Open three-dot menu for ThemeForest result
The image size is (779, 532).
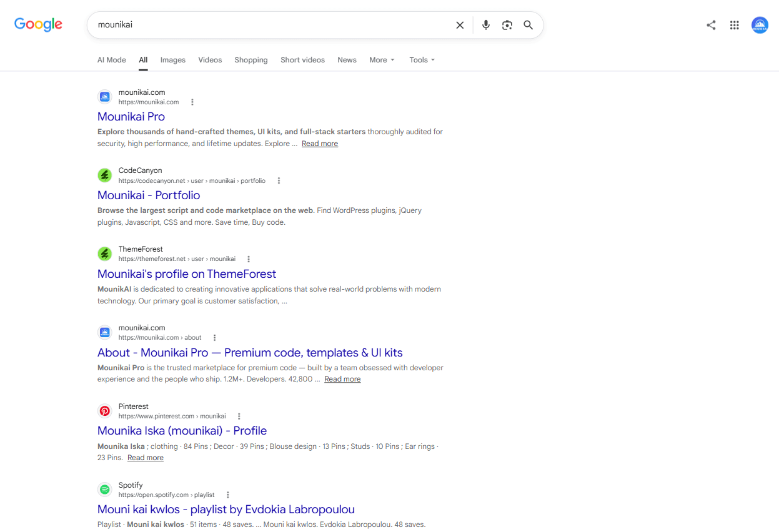(x=249, y=259)
